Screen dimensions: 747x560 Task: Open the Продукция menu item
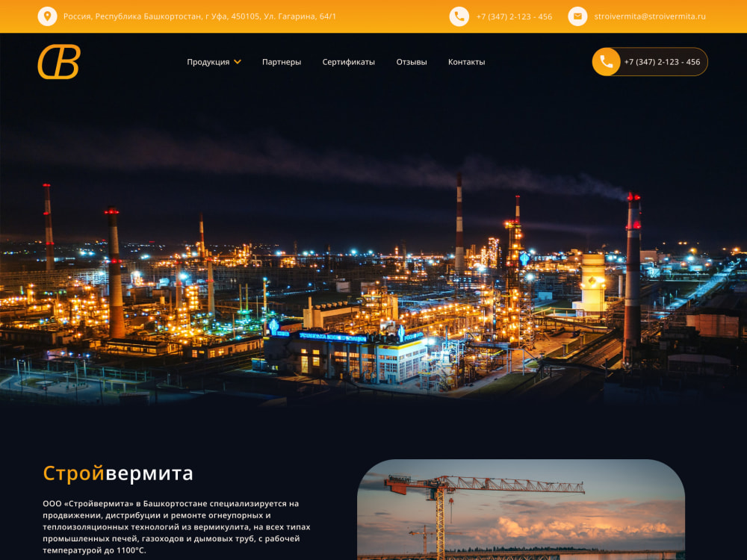pyautogui.click(x=208, y=62)
